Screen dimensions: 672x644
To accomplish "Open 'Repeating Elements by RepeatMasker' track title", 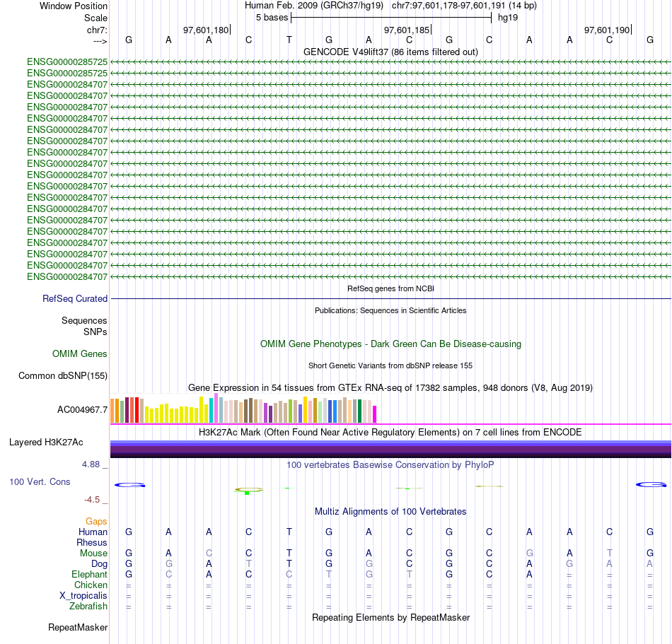I will click(390, 617).
